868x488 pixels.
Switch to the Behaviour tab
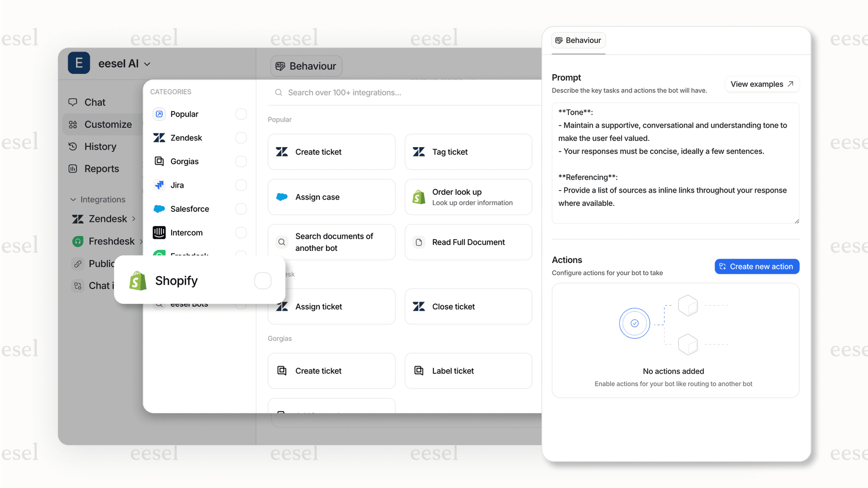(578, 40)
